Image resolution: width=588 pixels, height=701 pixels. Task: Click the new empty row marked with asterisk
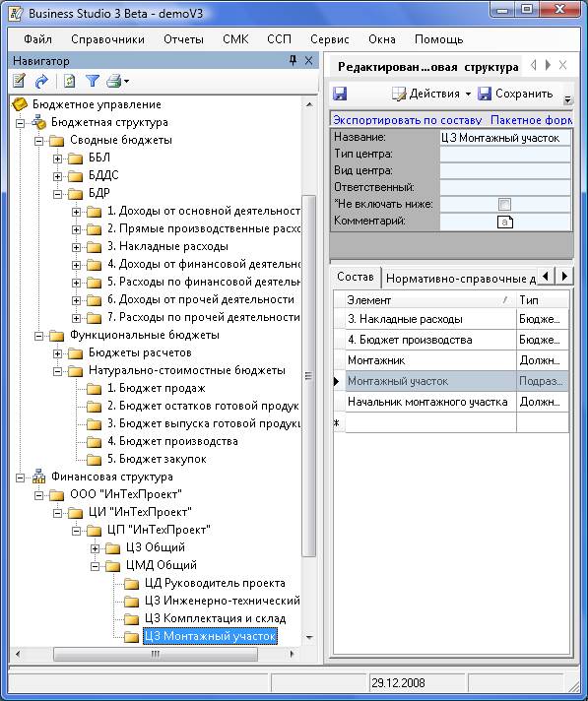tap(451, 423)
